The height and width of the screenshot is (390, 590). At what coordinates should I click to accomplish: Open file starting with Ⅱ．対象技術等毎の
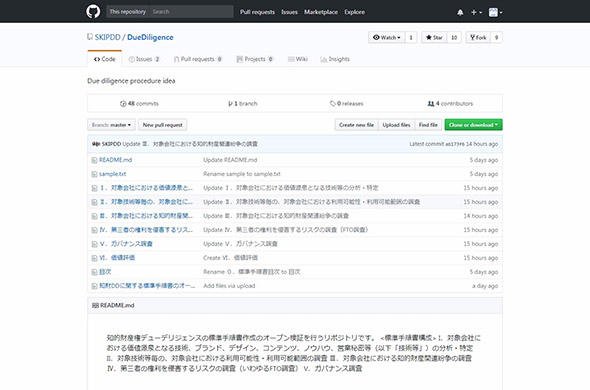tap(146, 202)
